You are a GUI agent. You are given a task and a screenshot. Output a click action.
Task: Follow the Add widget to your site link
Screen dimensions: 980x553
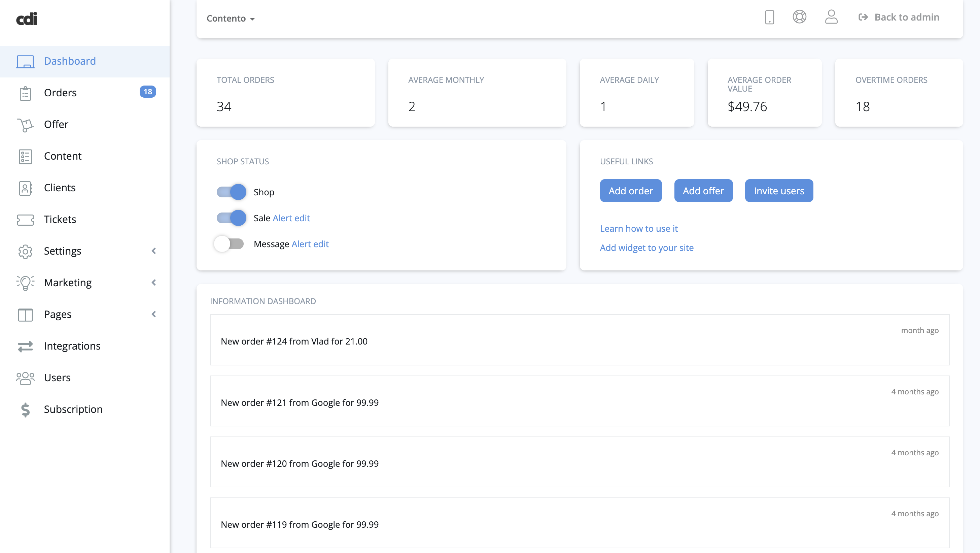[x=646, y=248]
